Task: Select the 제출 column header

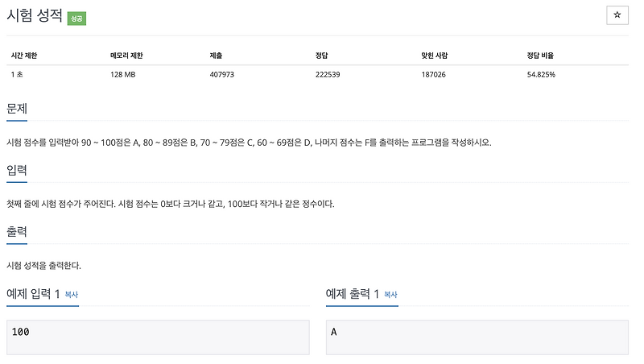Action: point(216,56)
